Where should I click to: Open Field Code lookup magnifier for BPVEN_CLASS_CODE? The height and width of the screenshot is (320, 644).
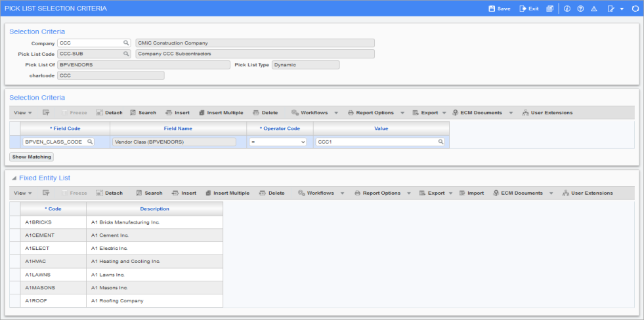90,142
